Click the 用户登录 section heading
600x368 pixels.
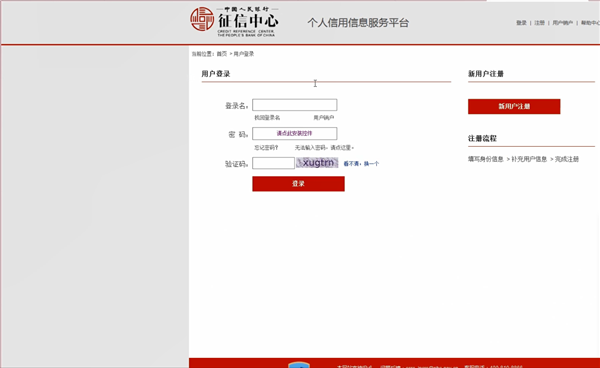pyautogui.click(x=216, y=74)
